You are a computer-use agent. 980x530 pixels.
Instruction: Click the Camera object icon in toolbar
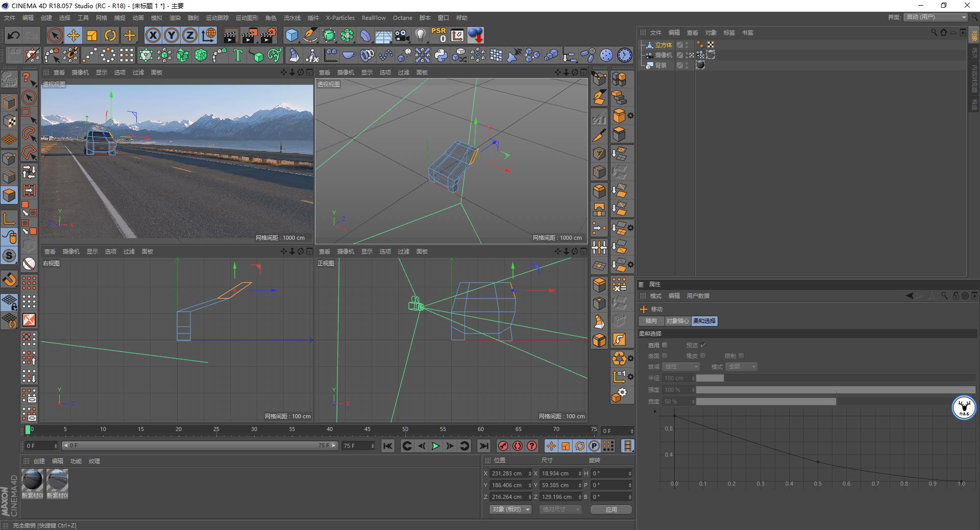402,35
